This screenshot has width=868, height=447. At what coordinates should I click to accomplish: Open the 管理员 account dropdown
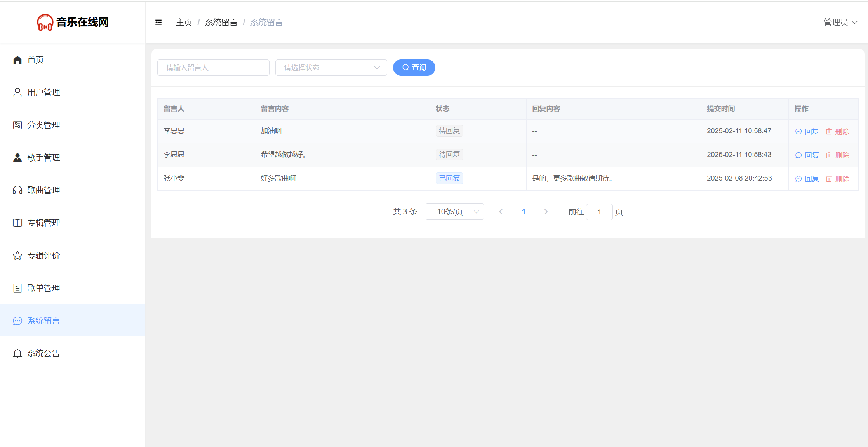point(840,23)
